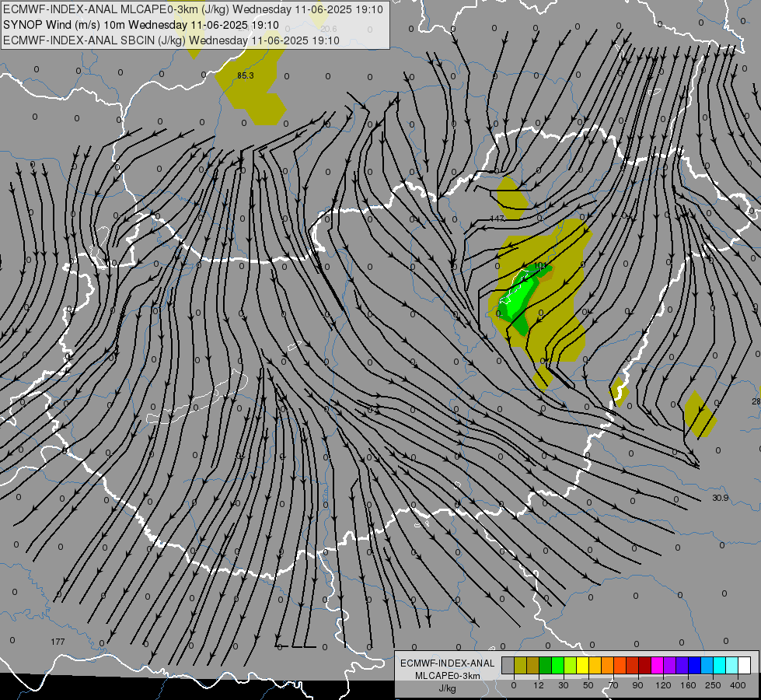
Task: Pick the pale cyan legend swatch
Action: pyautogui.click(x=732, y=665)
